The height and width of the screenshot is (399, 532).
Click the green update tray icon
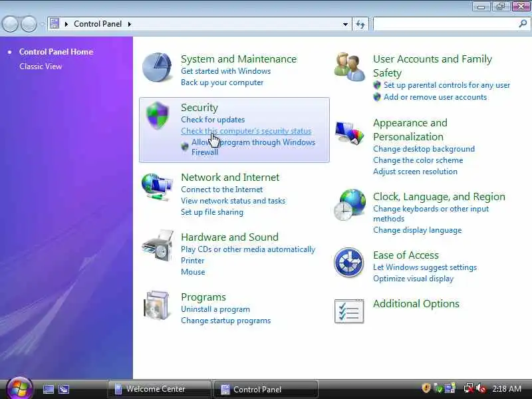click(438, 388)
